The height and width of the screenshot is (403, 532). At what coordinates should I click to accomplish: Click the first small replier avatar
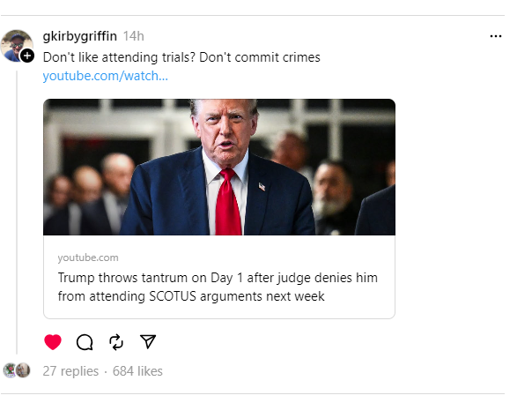point(10,370)
